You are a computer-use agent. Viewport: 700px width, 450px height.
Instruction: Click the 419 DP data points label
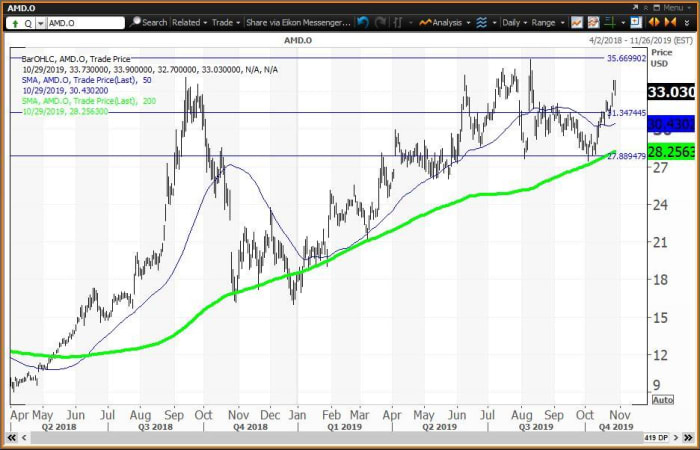[x=656, y=438]
